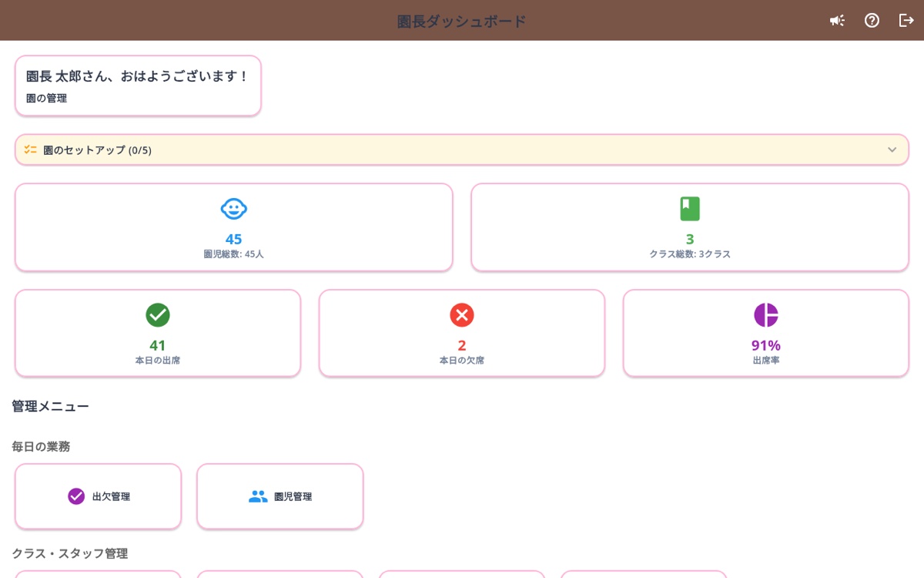
Task: Click the red number 2
Action: click(462, 345)
